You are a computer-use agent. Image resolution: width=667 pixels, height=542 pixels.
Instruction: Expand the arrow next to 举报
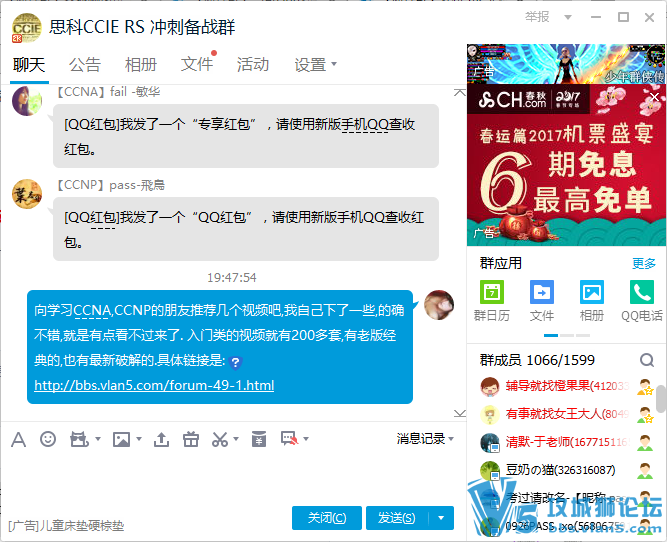tap(567, 17)
